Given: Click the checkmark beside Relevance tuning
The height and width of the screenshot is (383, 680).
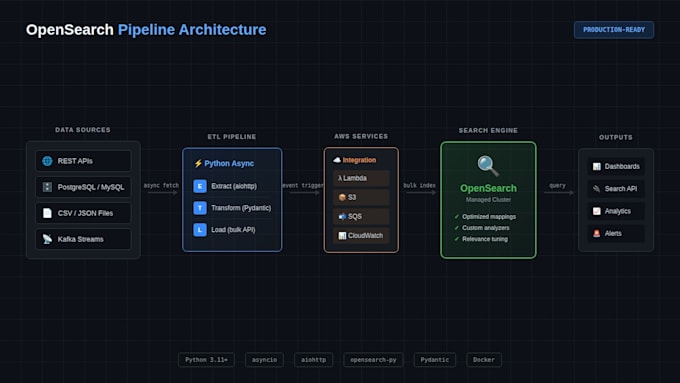Looking at the screenshot, I should click(457, 239).
